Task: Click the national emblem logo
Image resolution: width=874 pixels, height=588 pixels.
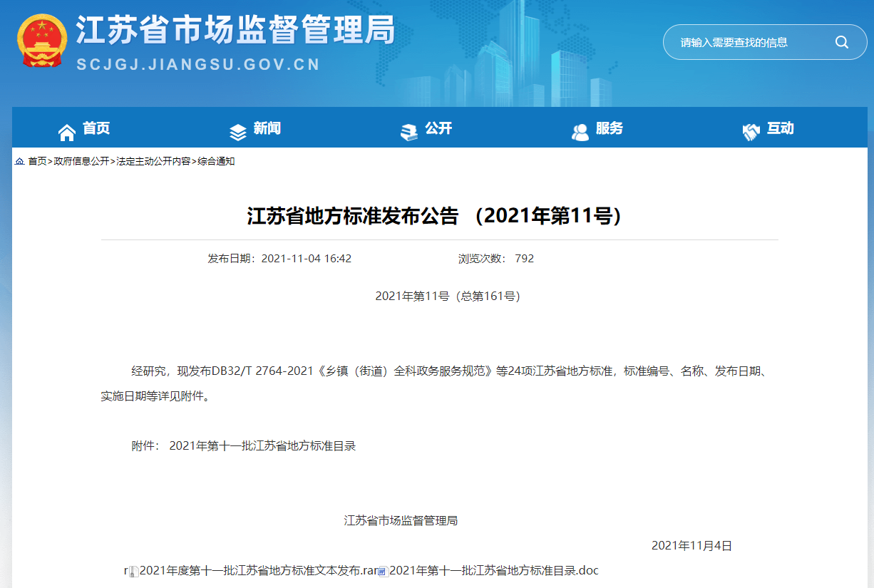Action: (42, 41)
